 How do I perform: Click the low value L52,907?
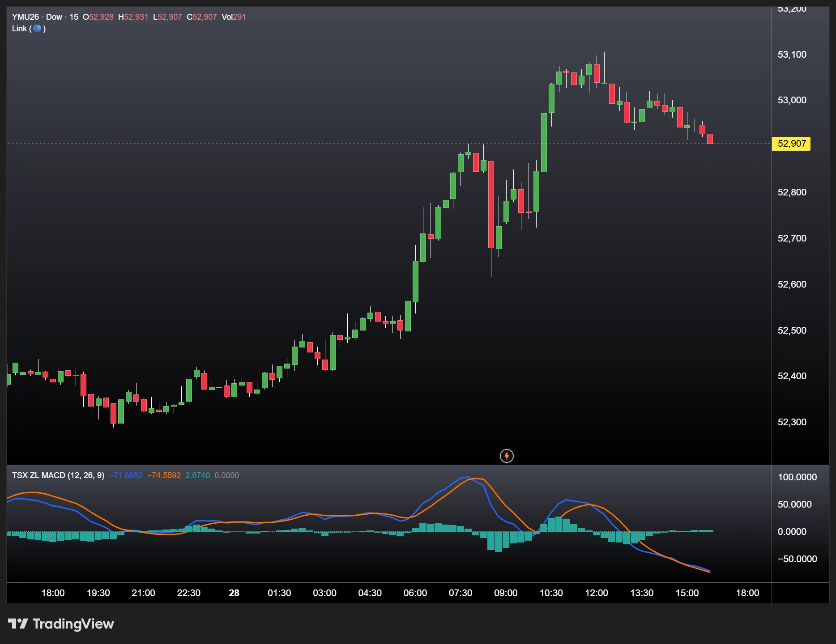coord(167,17)
